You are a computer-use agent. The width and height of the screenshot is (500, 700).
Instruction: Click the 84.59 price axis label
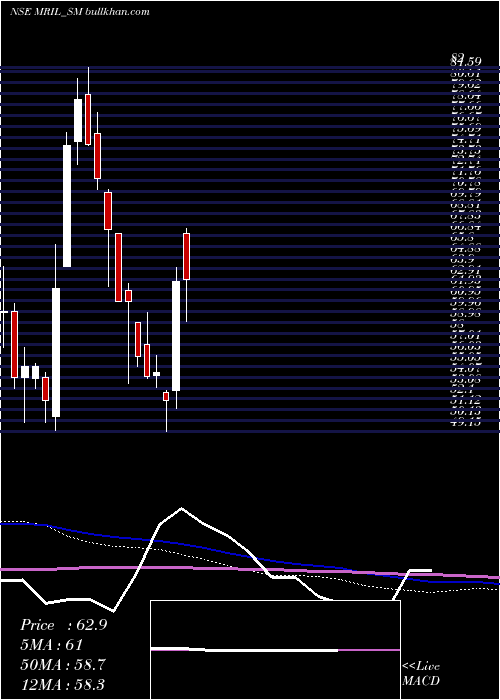(466, 60)
